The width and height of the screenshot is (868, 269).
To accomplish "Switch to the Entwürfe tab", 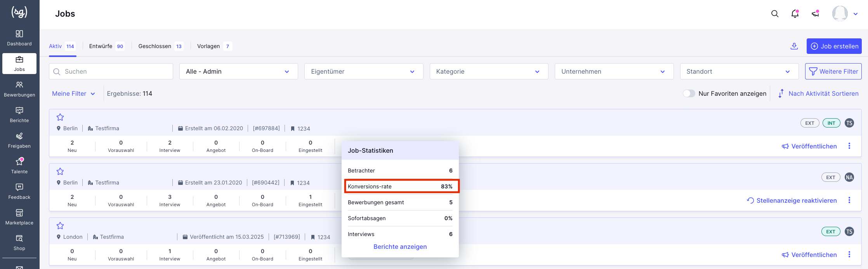I will (107, 46).
